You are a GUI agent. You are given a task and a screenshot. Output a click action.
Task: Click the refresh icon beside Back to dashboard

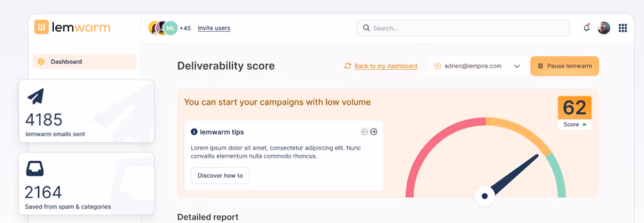[347, 66]
